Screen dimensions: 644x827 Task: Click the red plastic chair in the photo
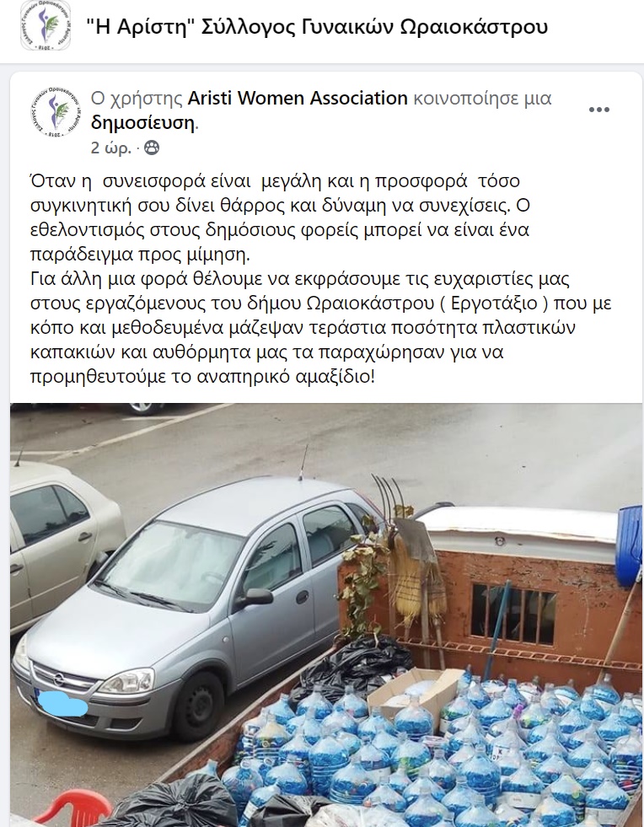click(x=74, y=808)
